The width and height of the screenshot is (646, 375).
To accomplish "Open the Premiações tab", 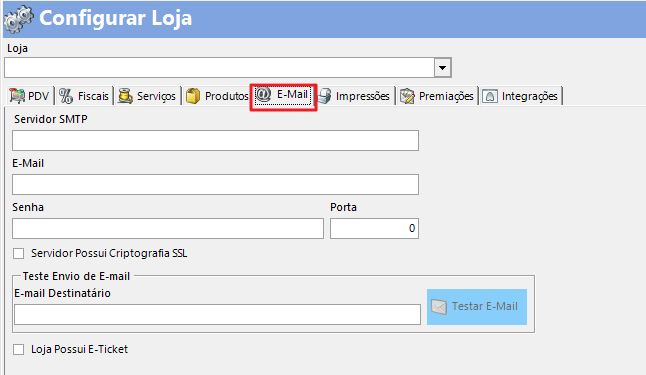I will [x=437, y=96].
